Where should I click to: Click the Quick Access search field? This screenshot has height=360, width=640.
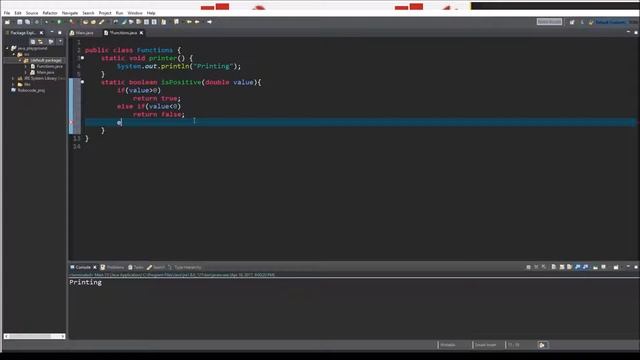[549, 22]
